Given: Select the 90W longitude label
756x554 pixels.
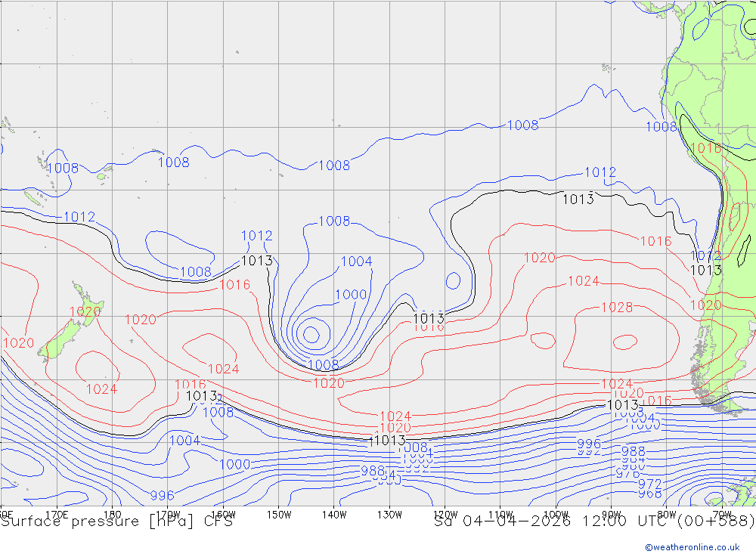Looking at the screenshot, I should [612, 515].
